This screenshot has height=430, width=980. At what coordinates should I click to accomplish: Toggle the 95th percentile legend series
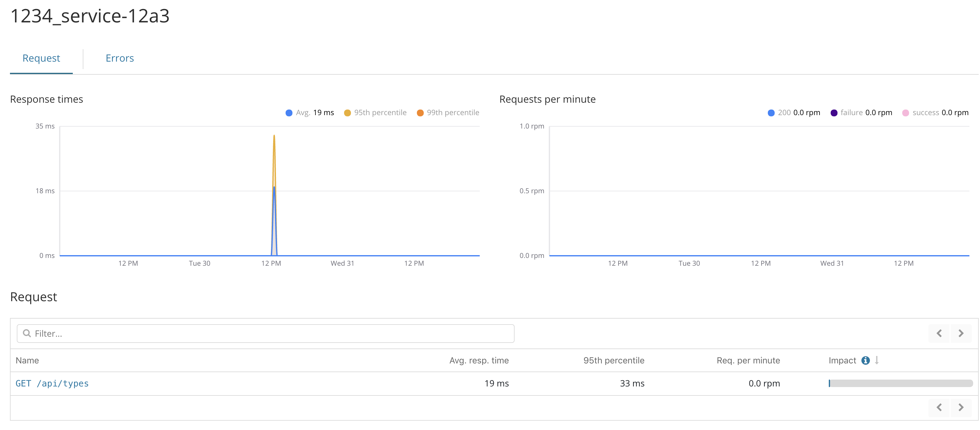click(x=375, y=113)
